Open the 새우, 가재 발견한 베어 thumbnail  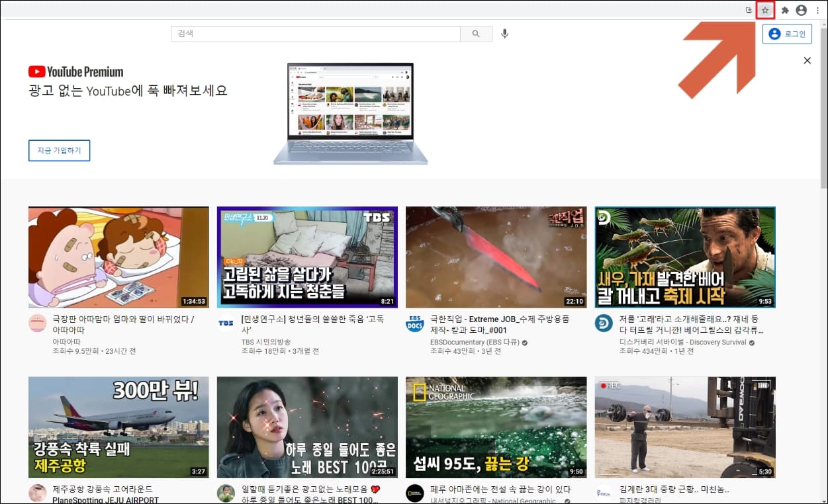[x=685, y=257]
